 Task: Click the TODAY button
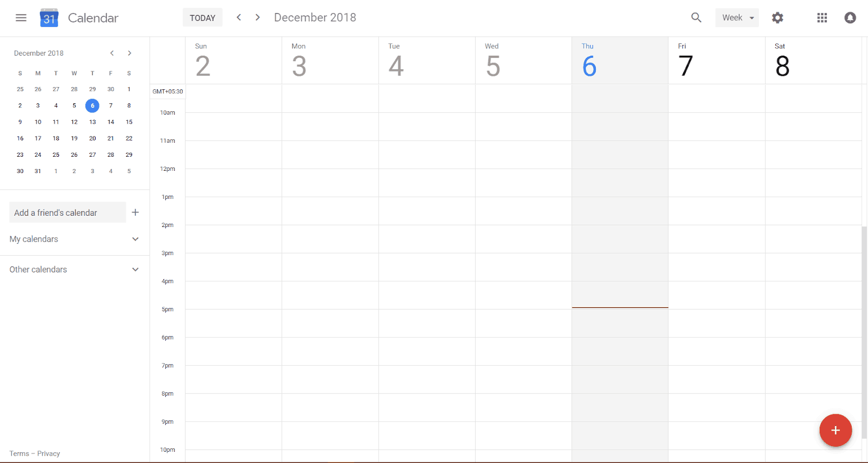click(202, 17)
